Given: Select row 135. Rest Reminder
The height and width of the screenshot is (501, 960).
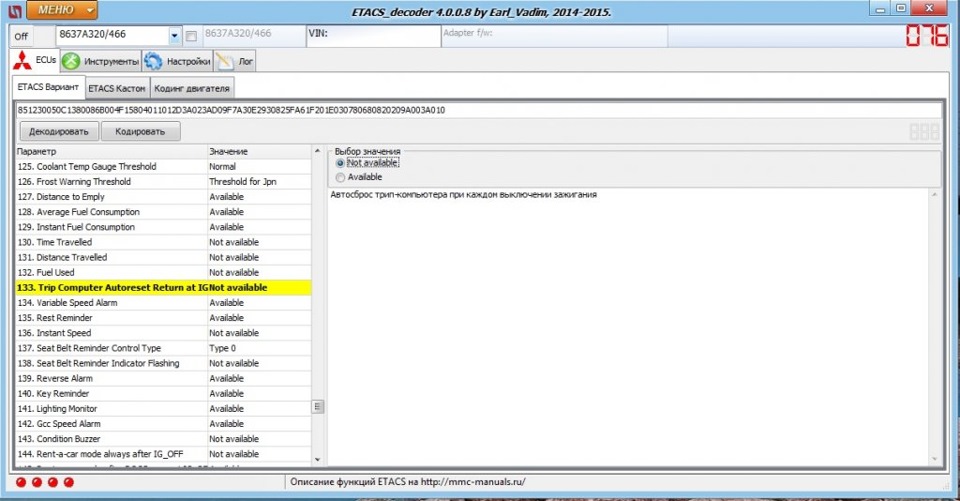Looking at the screenshot, I should coord(163,318).
